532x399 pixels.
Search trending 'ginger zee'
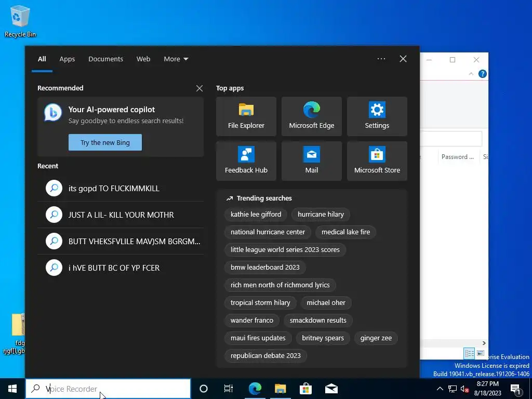click(x=376, y=338)
